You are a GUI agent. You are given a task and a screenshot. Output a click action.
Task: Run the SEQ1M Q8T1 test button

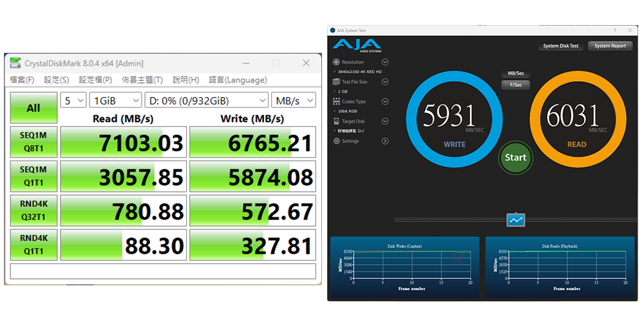point(33,142)
